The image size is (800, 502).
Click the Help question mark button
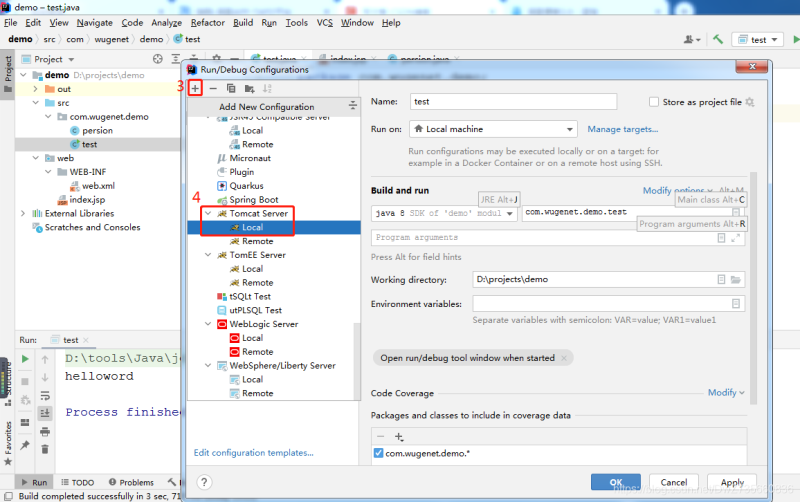204,482
